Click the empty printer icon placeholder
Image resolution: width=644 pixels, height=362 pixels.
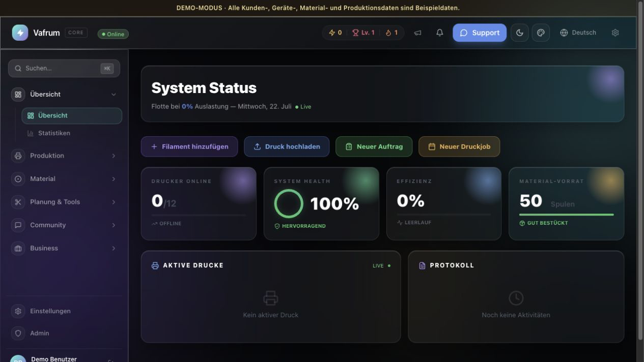click(x=271, y=298)
